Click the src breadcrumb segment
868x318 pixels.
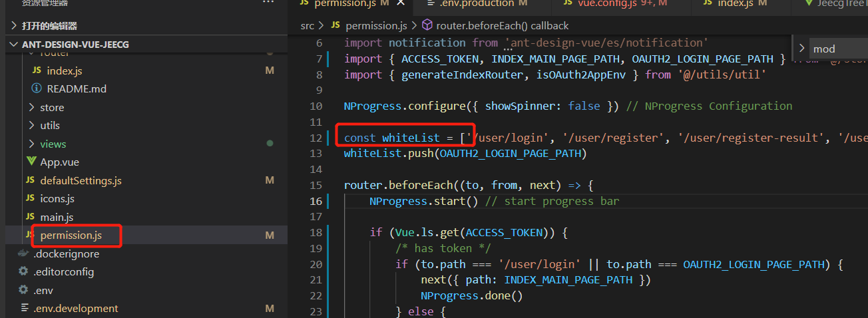307,25
